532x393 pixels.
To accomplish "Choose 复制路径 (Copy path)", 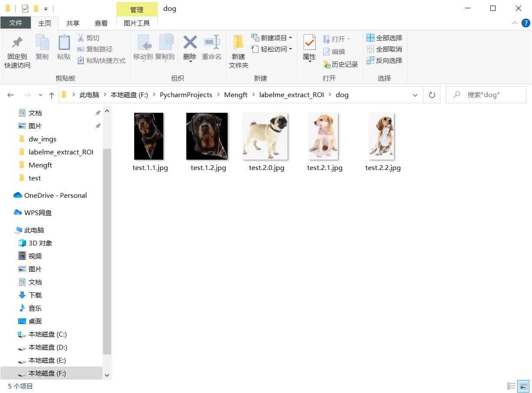I will click(95, 49).
